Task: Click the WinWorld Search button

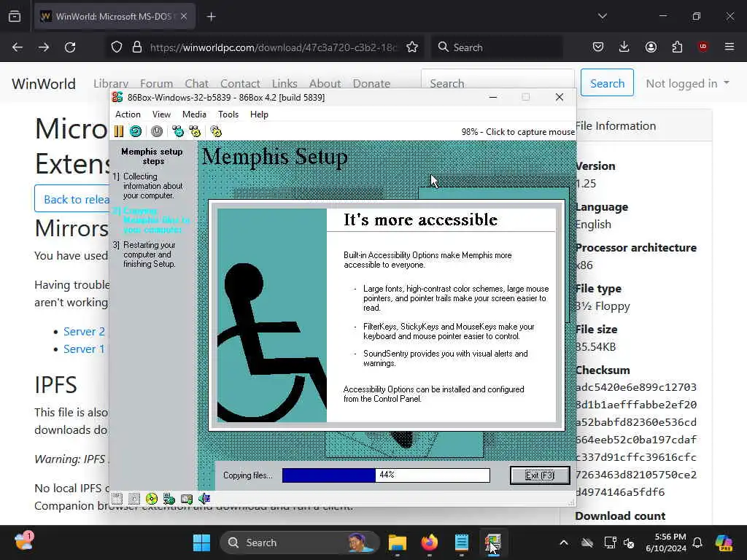Action: point(607,83)
